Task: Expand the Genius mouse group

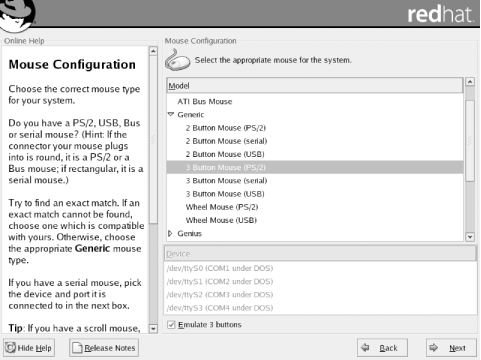Action: (x=170, y=233)
